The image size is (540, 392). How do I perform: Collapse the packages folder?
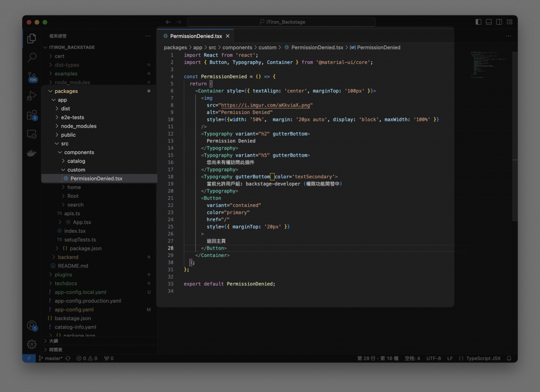tap(99, 91)
